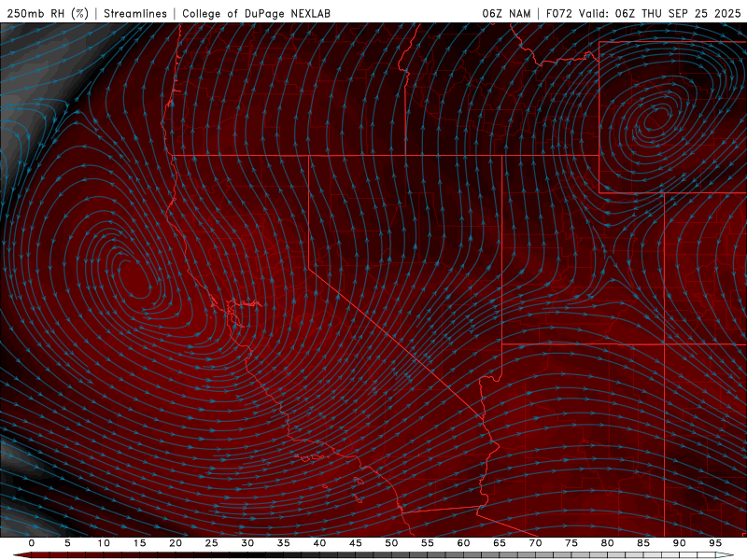747x560 pixels.
Task: Click the 90 label on the color scale
Action: pyautogui.click(x=679, y=543)
